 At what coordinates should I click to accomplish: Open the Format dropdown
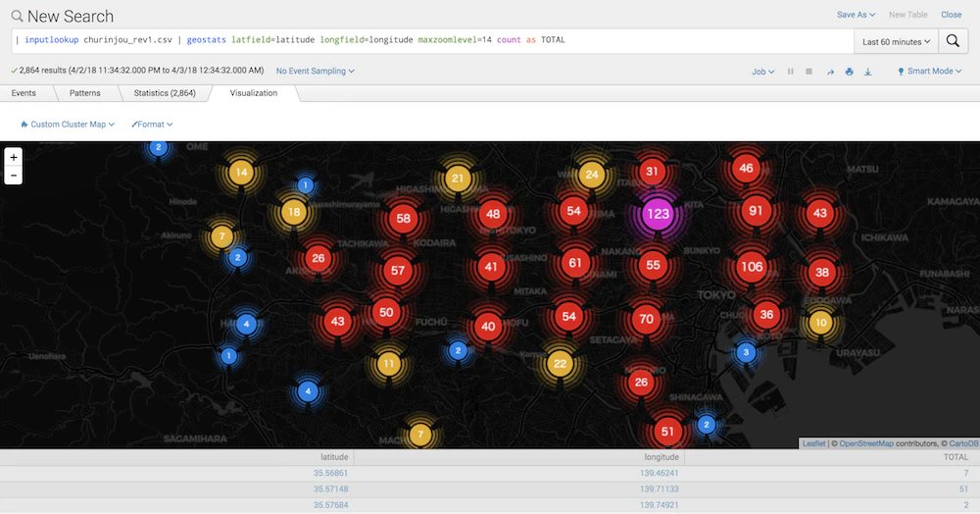[152, 125]
